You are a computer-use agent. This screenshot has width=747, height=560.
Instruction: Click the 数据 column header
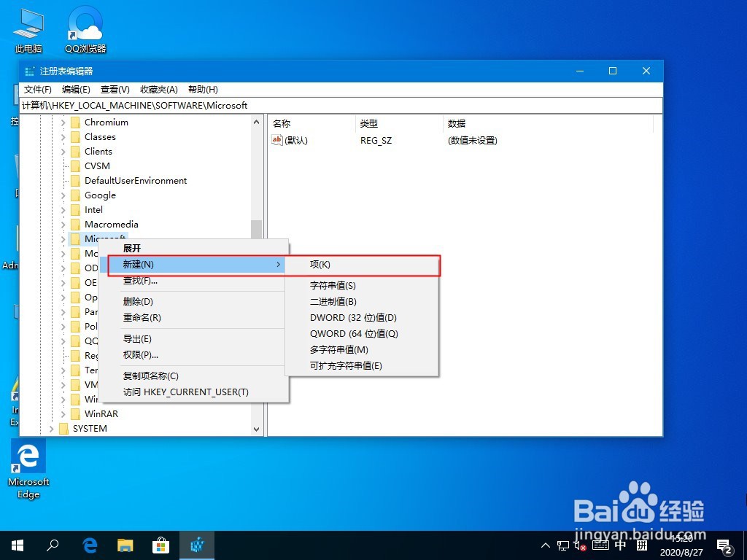tap(548, 123)
